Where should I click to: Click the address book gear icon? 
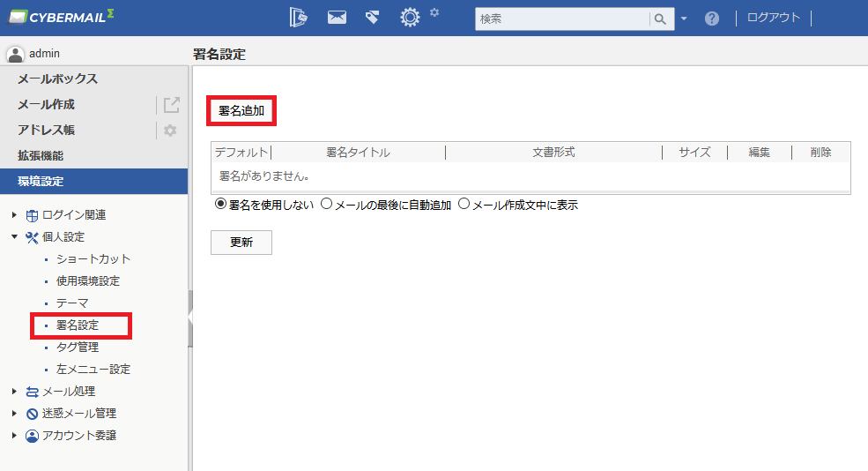(x=170, y=131)
